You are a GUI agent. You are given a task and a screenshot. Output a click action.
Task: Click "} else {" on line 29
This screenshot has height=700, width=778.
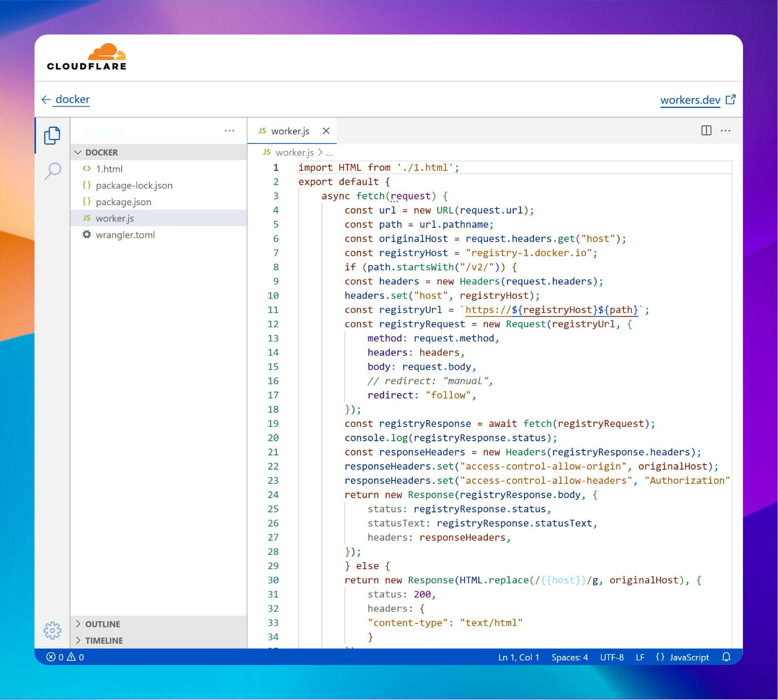tap(367, 566)
